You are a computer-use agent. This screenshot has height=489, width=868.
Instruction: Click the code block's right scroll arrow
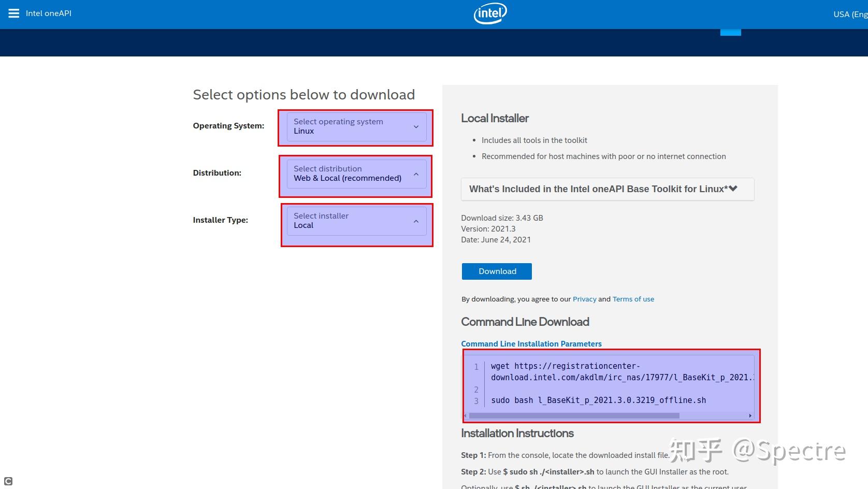pyautogui.click(x=750, y=415)
